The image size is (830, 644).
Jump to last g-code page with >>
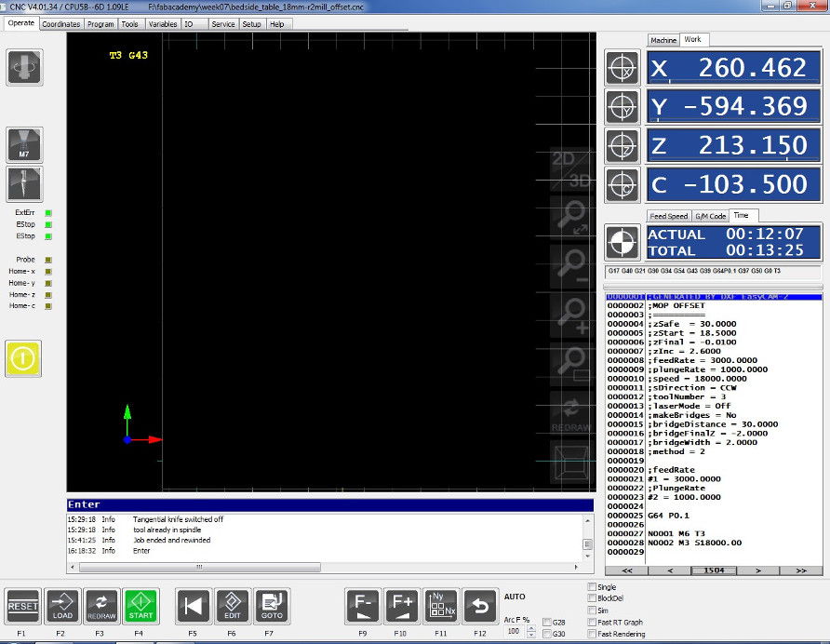(801, 570)
